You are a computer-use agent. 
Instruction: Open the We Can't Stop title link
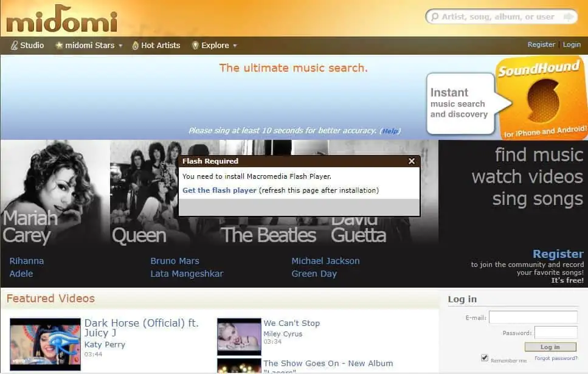tap(291, 323)
